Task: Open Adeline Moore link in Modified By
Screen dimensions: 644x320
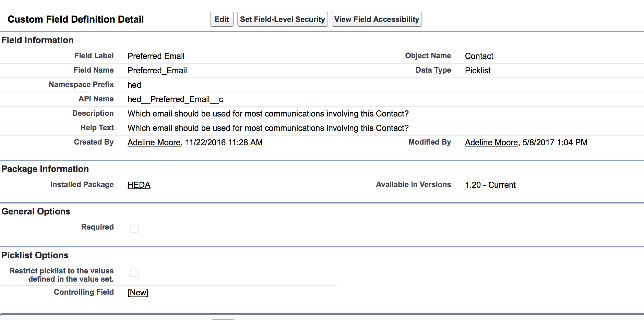Action: click(491, 143)
